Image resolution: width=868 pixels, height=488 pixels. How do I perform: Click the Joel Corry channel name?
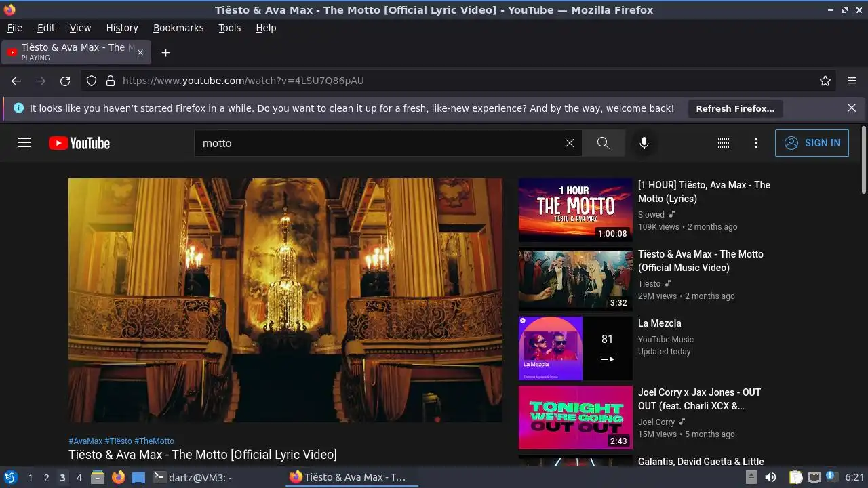point(656,422)
